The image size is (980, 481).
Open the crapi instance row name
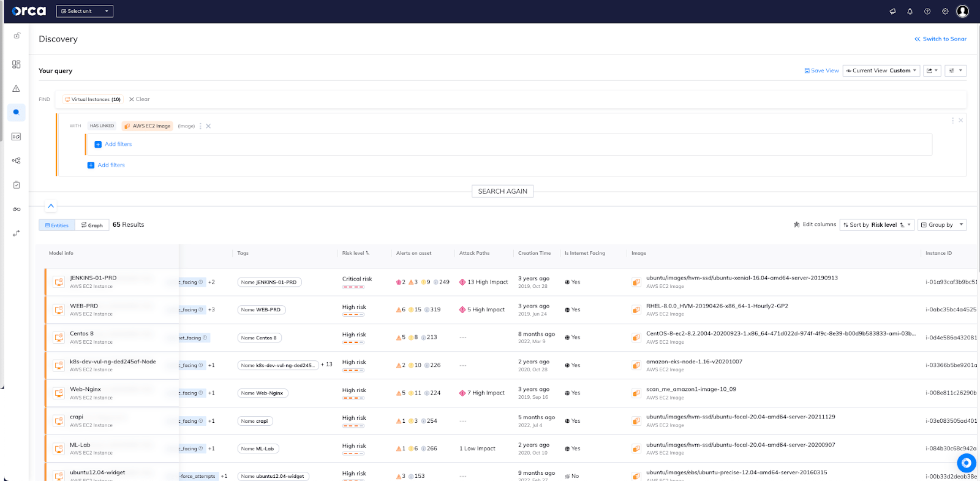coord(77,417)
